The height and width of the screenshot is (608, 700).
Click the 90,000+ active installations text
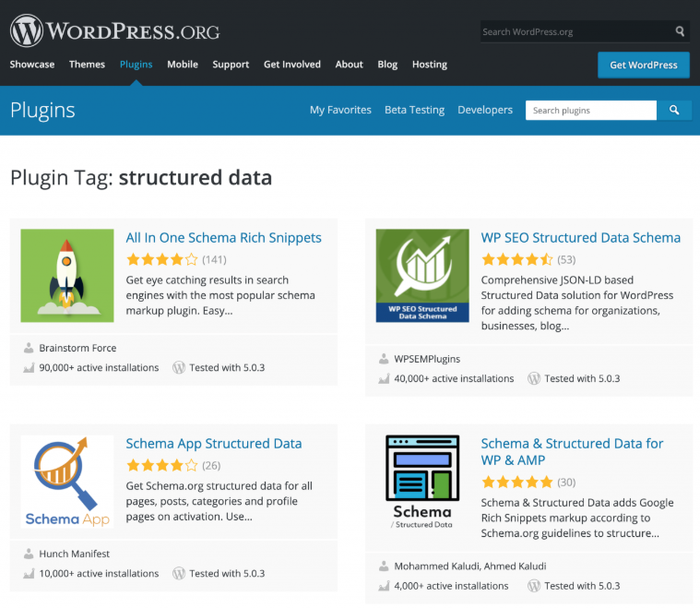[99, 367]
